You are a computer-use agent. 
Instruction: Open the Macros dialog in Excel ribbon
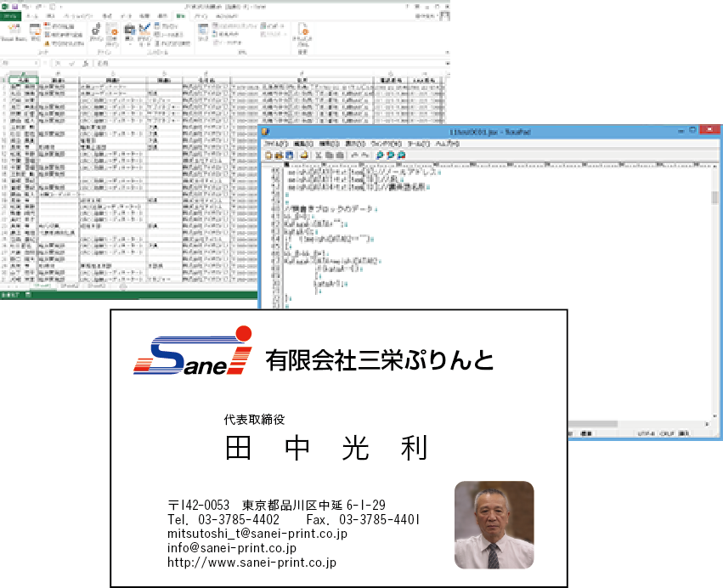(36, 33)
